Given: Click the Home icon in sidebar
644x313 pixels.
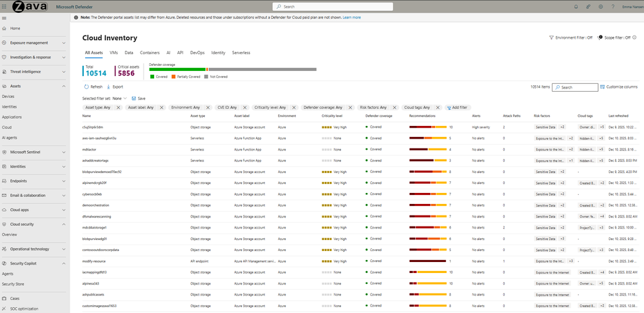Looking at the screenshot, I should 4,28.
